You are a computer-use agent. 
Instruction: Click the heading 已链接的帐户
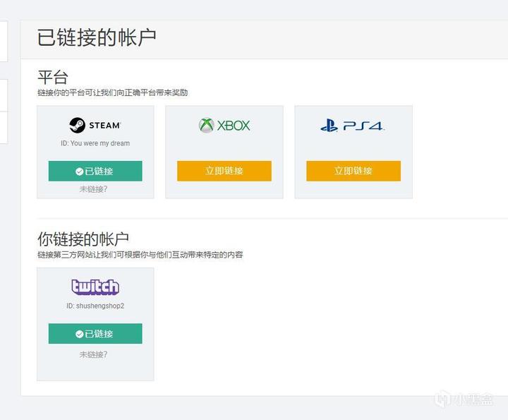point(97,37)
